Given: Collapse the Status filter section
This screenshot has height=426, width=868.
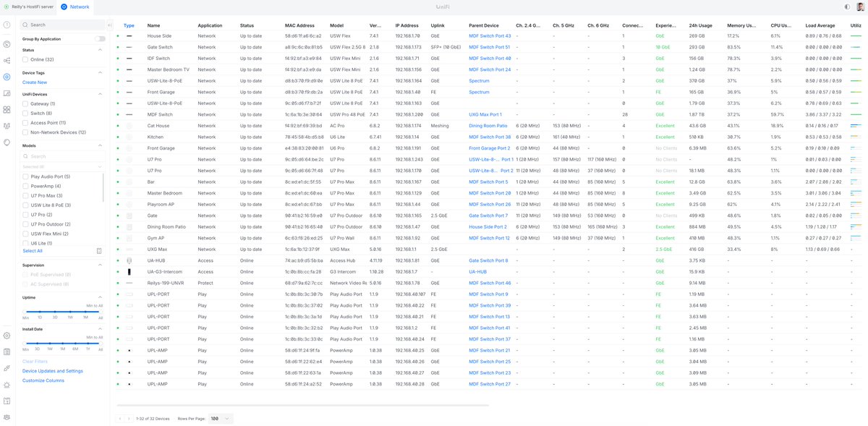Looking at the screenshot, I should [x=100, y=50].
